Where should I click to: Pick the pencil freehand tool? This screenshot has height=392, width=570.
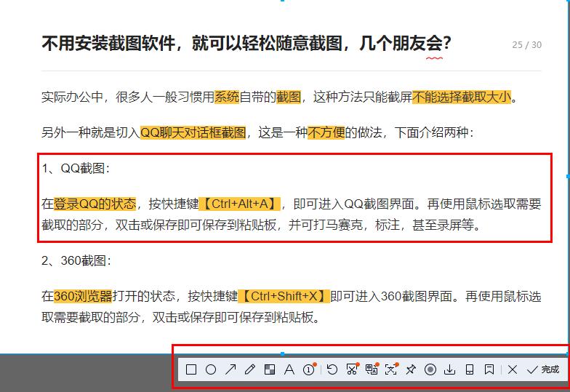point(250,369)
